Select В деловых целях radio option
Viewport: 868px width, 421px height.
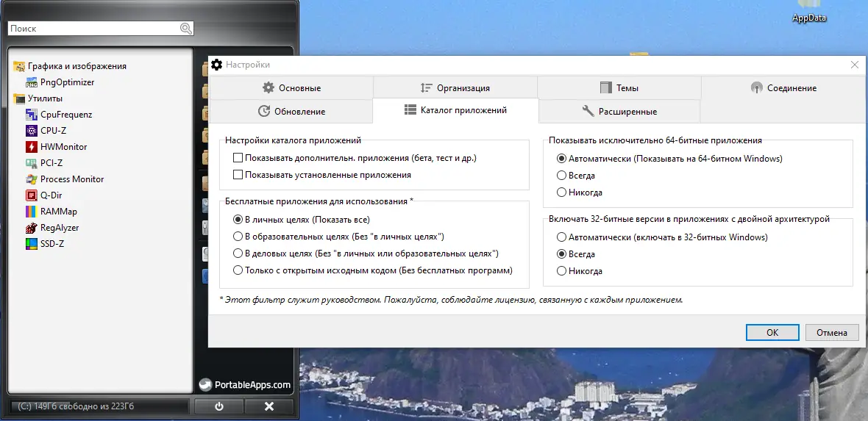click(x=238, y=253)
